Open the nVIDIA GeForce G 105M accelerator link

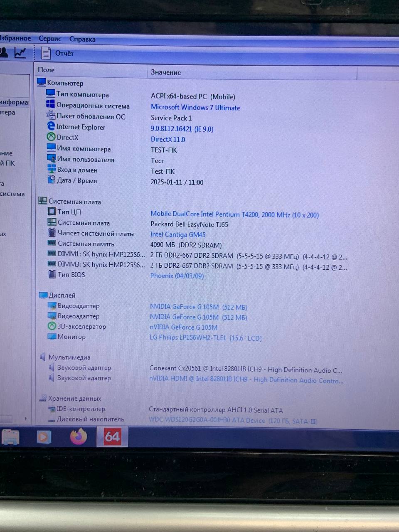point(184,328)
